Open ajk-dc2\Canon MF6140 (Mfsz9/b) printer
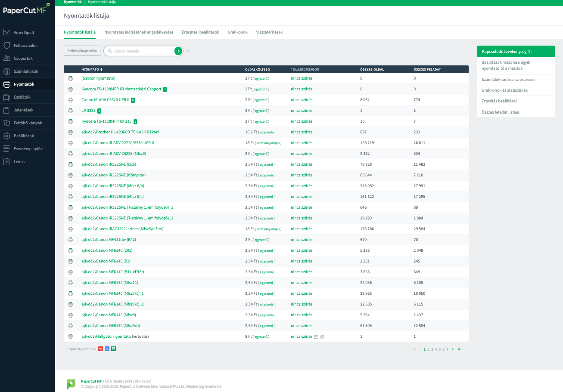The width and height of the screenshot is (563, 392). 111,326
